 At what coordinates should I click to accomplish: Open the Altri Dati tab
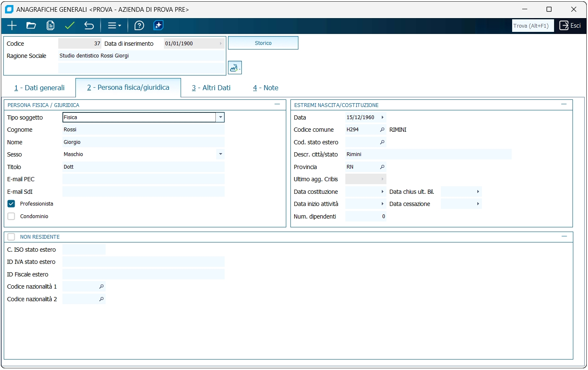pyautogui.click(x=211, y=88)
